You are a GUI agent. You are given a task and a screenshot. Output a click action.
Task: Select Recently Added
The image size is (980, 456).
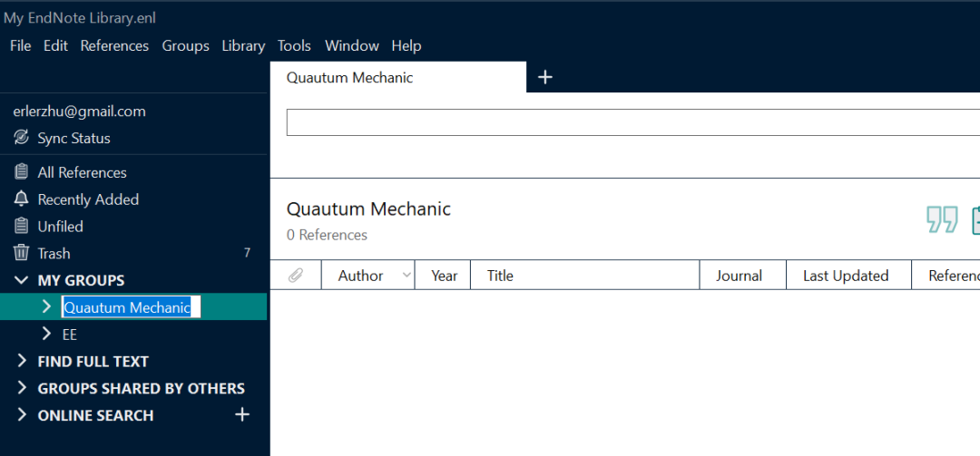[88, 199]
